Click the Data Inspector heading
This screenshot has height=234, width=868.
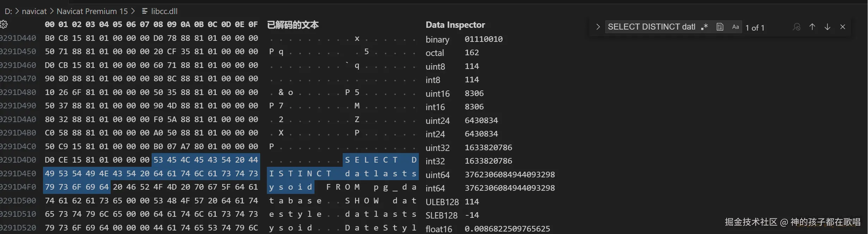(455, 25)
